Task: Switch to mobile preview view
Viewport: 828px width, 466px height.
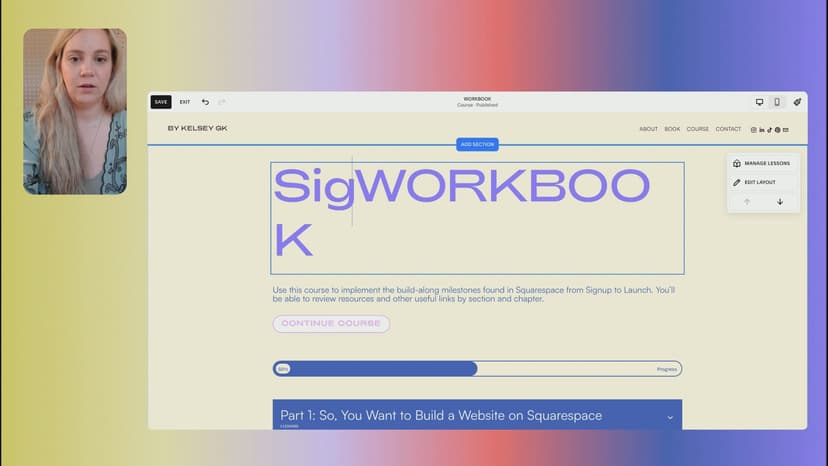Action: point(777,102)
